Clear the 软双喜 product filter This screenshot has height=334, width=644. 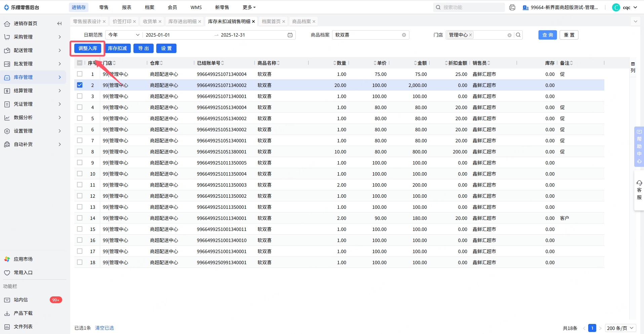pos(404,35)
